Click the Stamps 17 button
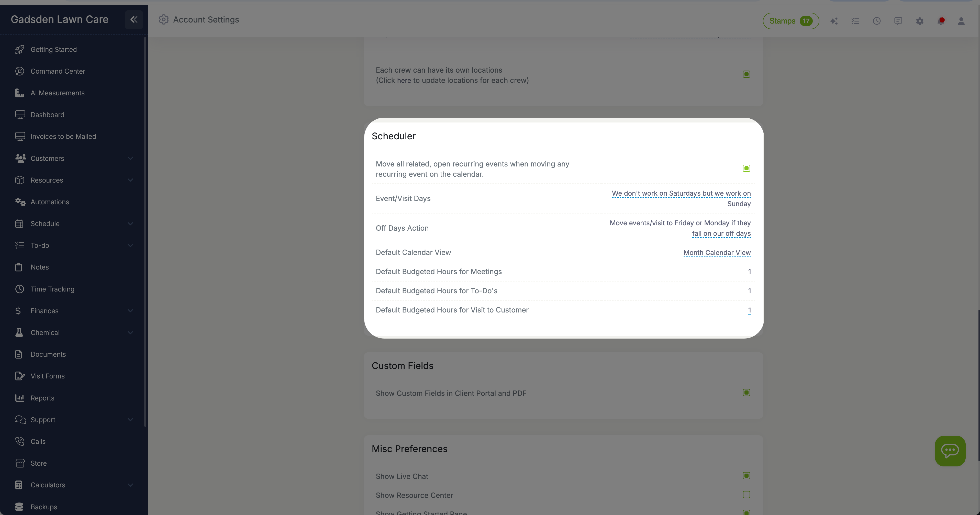 [x=790, y=21]
